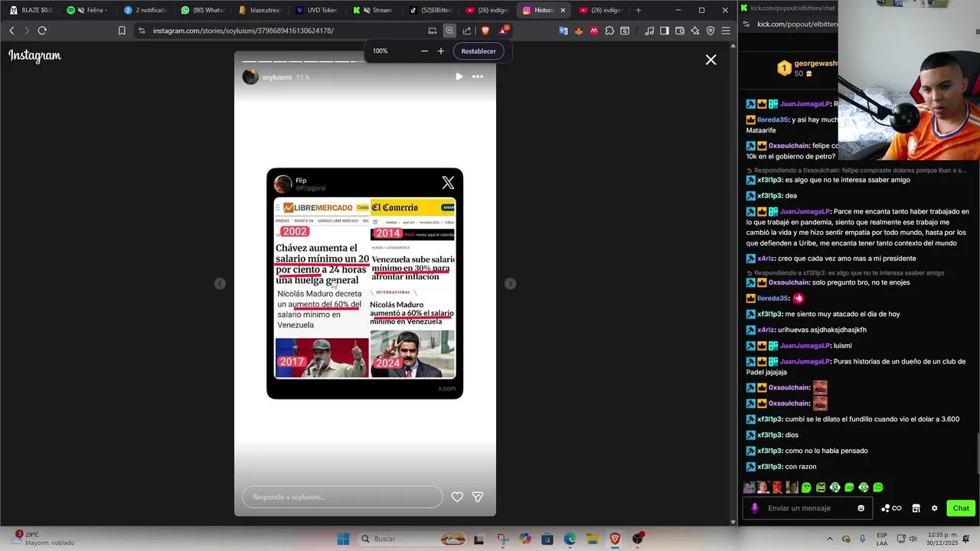
Task: Go to next story with right arrow
Action: click(x=511, y=284)
